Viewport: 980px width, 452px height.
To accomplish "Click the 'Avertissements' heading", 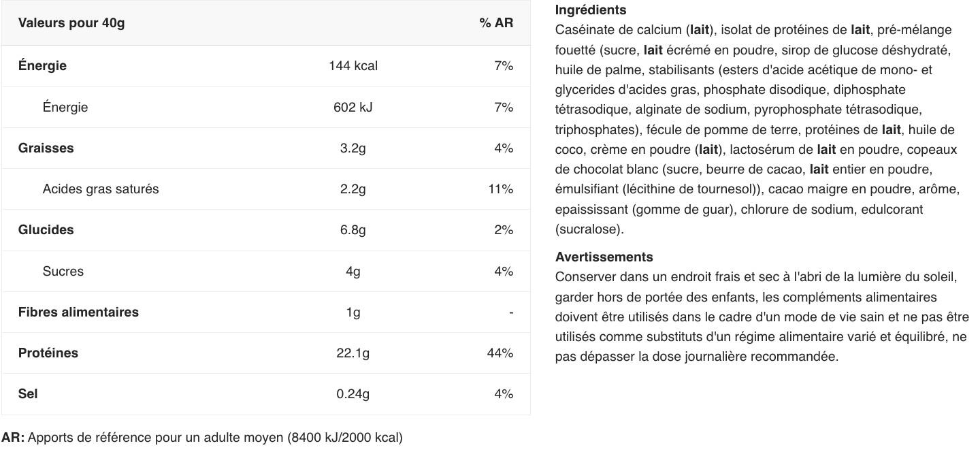I will (604, 257).
